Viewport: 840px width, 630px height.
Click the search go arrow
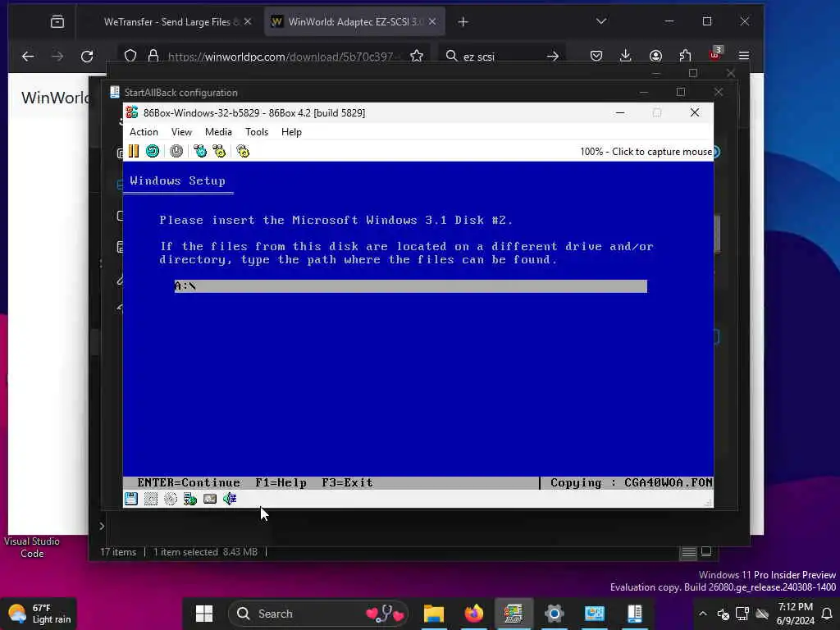coord(553,57)
